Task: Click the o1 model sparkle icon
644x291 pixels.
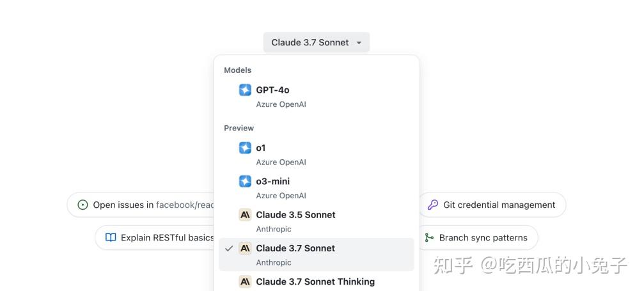Action: tap(245, 148)
